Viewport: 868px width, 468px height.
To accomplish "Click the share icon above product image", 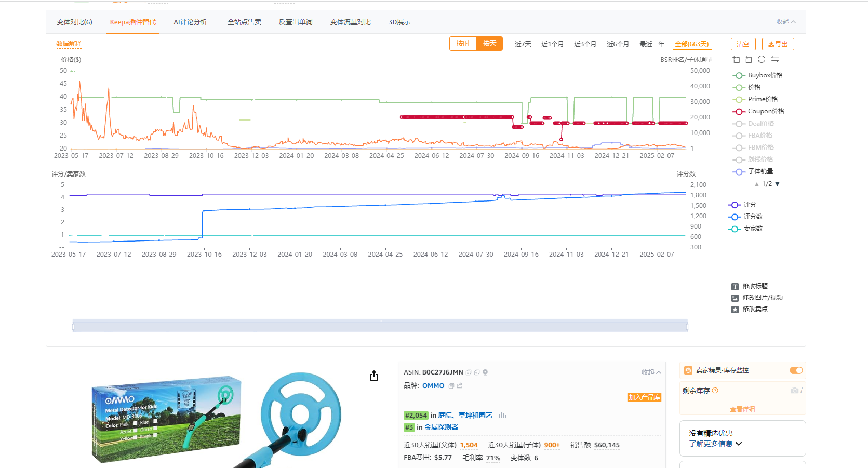I will (x=374, y=376).
